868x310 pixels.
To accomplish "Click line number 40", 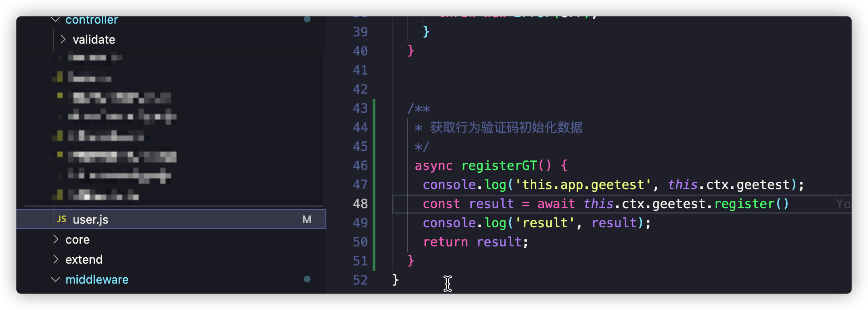I will 360,51.
